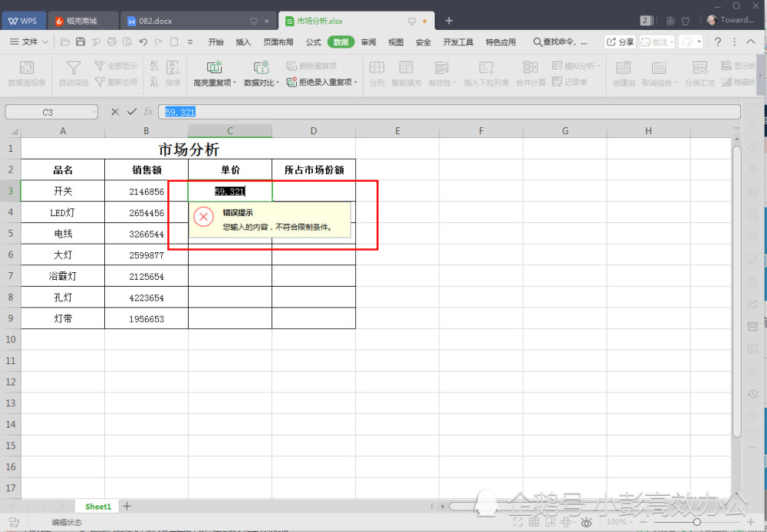Switch to normal grid view in status bar
The image size is (767, 532).
point(533,523)
